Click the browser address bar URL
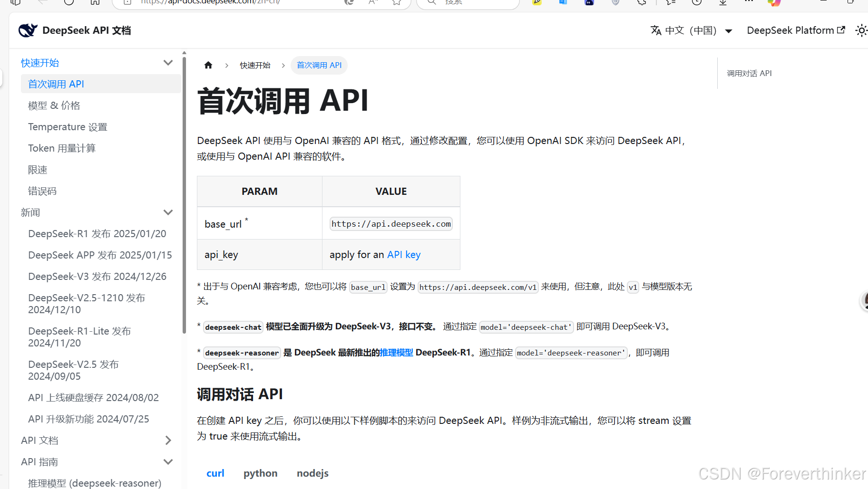 pyautogui.click(x=210, y=2)
